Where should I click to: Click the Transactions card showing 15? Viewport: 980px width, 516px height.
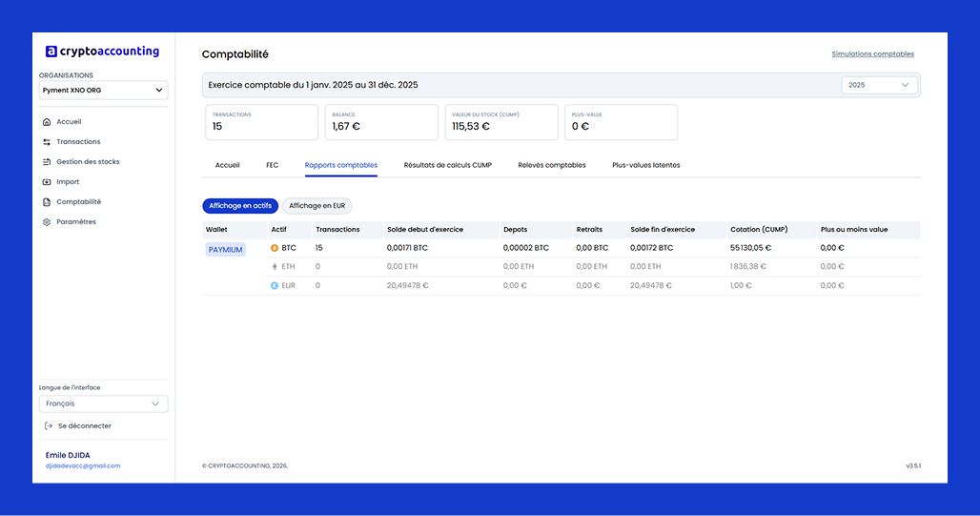pyautogui.click(x=262, y=123)
